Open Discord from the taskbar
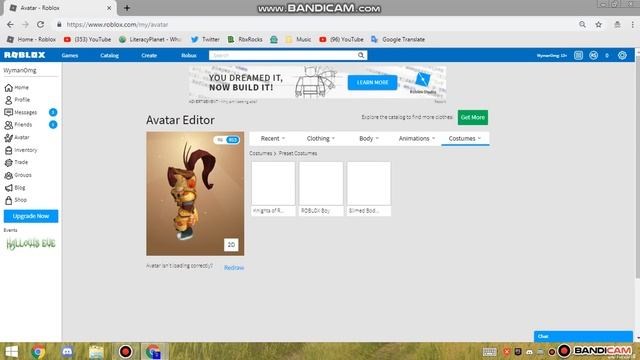640x360 pixels. point(67,351)
